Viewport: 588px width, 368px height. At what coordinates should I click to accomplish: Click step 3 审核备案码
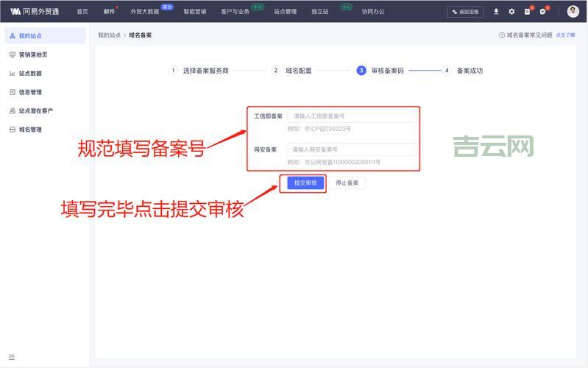(x=380, y=71)
